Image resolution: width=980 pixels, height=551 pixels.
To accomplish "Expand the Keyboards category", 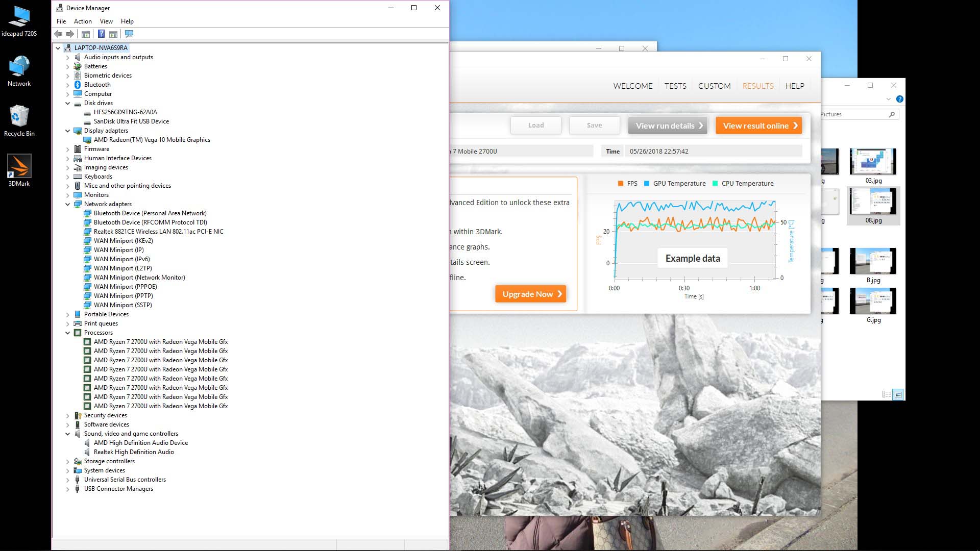I will tap(67, 177).
